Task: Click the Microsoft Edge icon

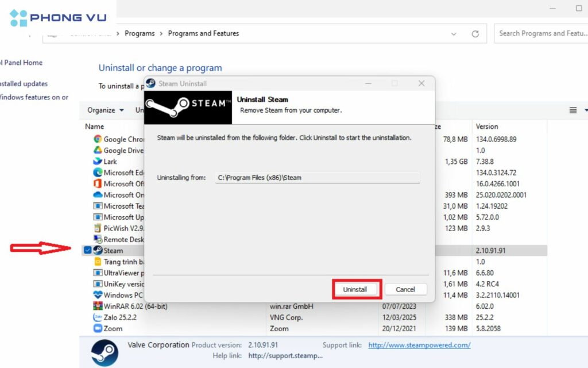Action: pos(99,172)
